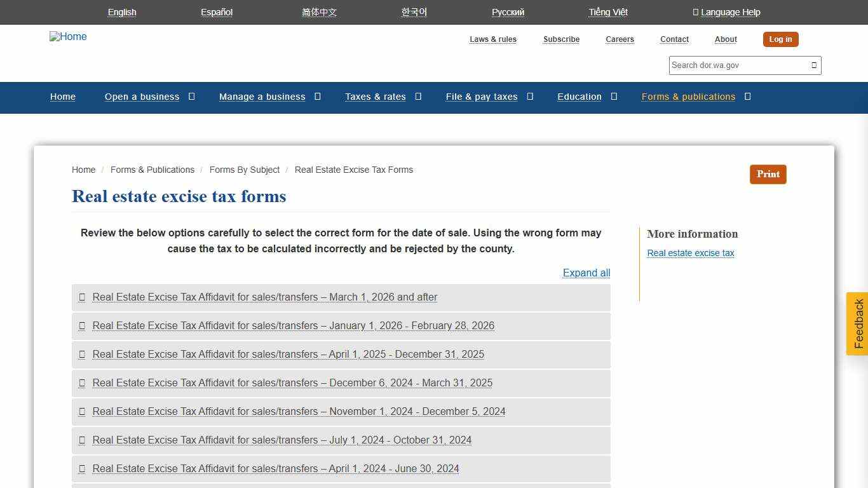The image size is (868, 488).
Task: Click the icon beside April 1, 2025 affidavit row
Action: pyautogui.click(x=82, y=355)
